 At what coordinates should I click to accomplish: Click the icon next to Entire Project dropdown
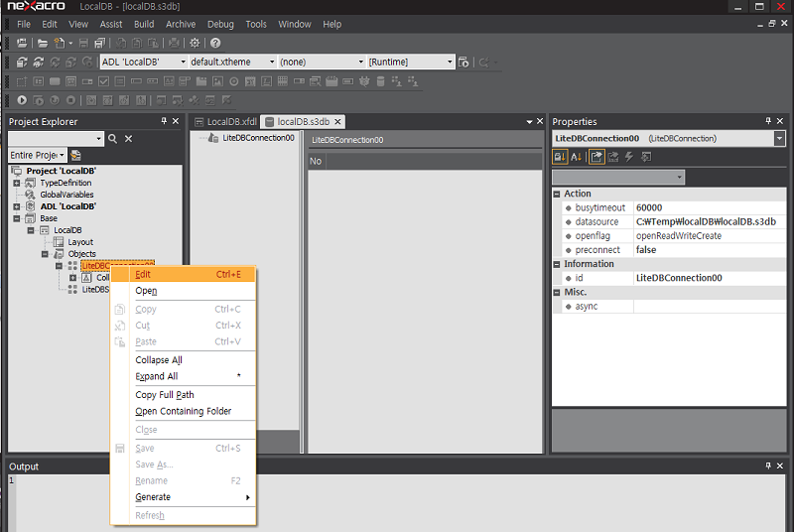[x=76, y=155]
